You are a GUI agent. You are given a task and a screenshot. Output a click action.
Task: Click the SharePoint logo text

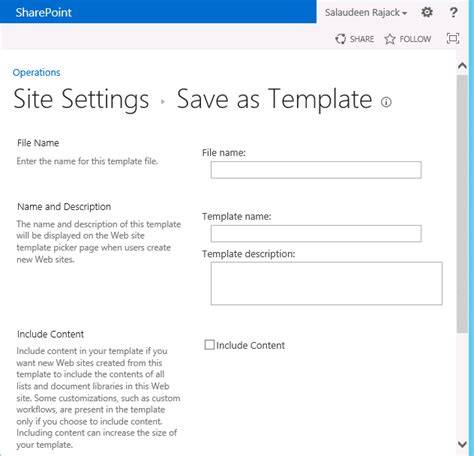point(44,12)
